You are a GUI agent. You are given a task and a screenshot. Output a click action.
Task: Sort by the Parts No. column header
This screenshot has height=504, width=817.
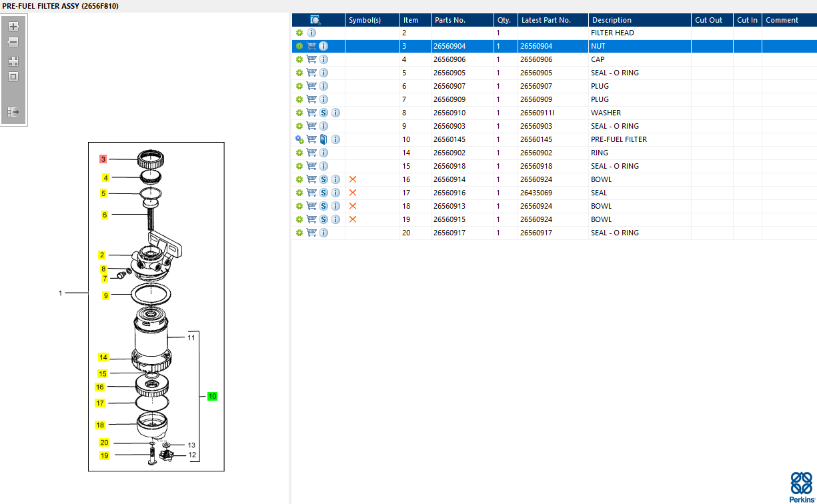tap(462, 20)
